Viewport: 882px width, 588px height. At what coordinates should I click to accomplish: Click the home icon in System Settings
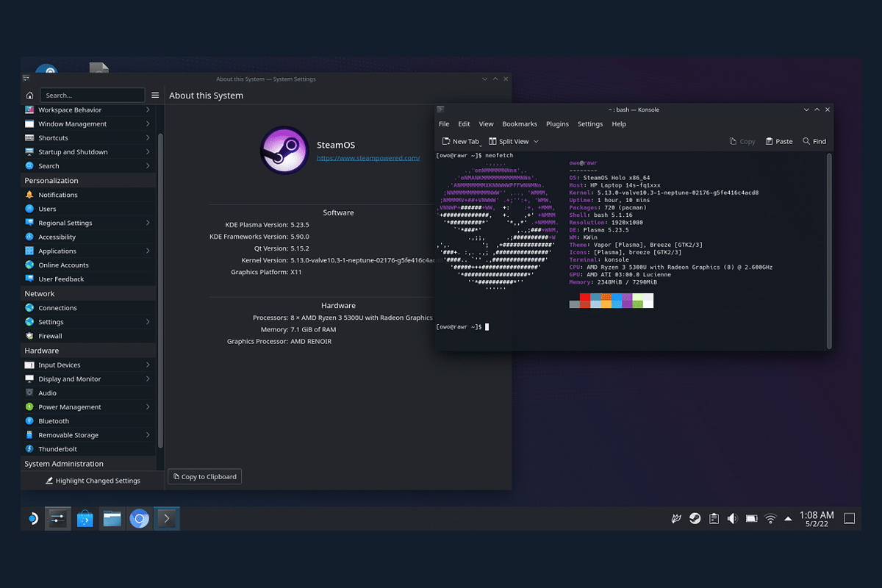[x=29, y=96]
